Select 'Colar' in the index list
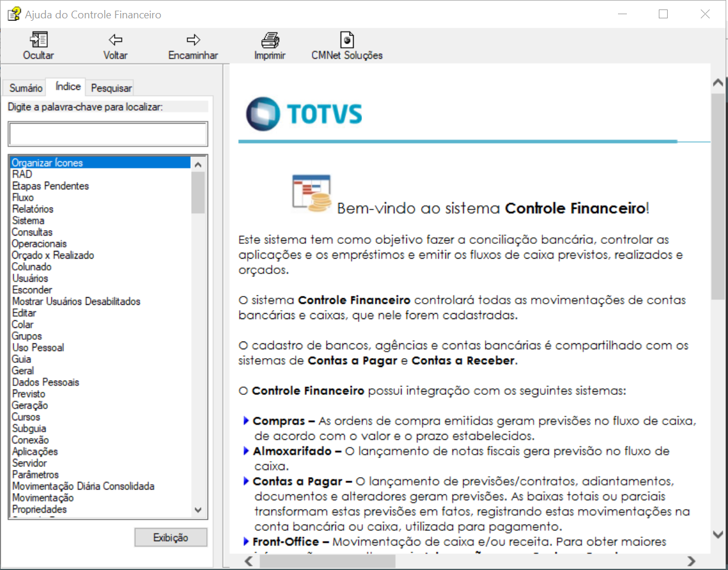Viewport: 728px width, 570px height. (x=101, y=324)
